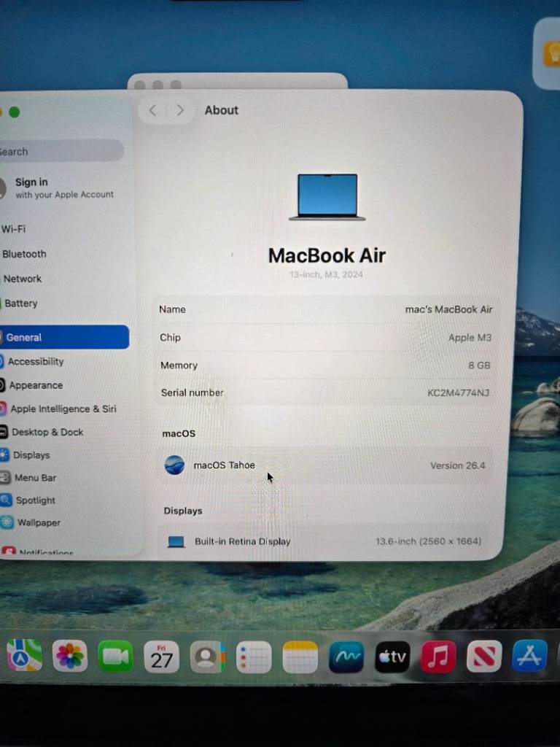Image resolution: width=560 pixels, height=747 pixels.
Task: Open the Notes app in Dock
Action: point(300,657)
